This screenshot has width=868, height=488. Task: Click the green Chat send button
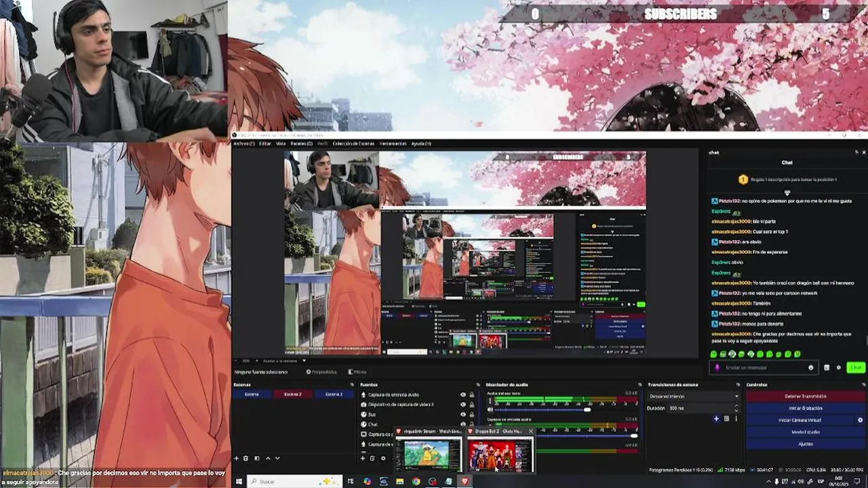(856, 367)
